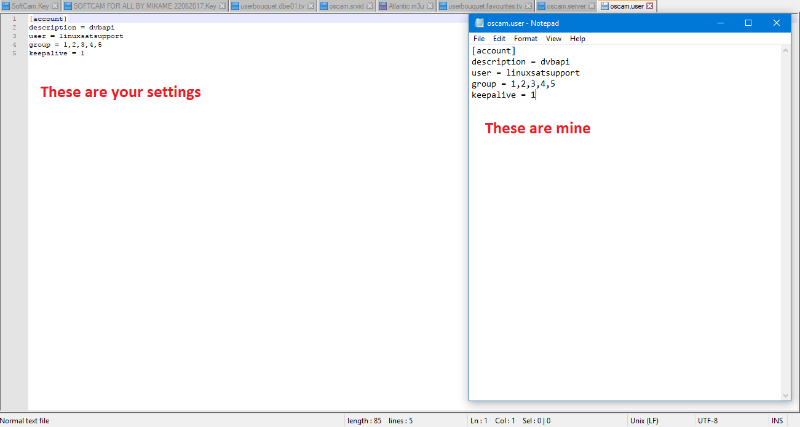The image size is (800, 427).
Task: Close the userbouquet.favourites.tv tab
Action: point(528,6)
